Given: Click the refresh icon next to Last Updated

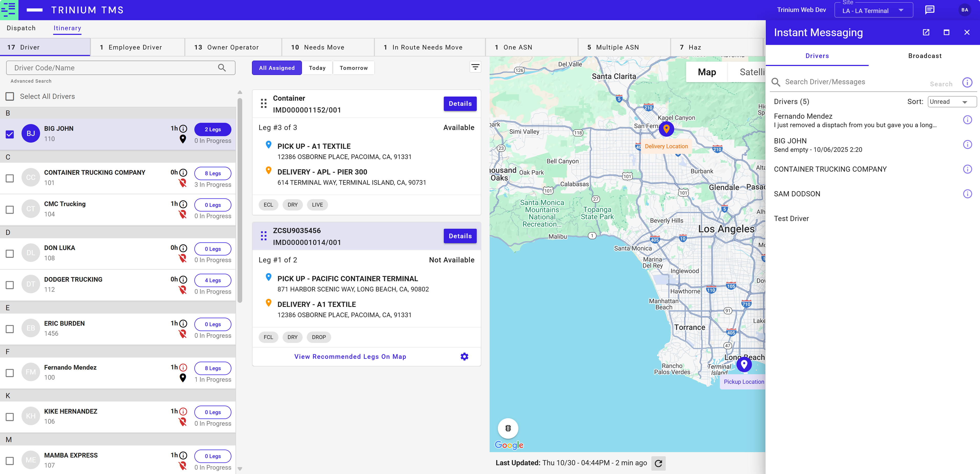Looking at the screenshot, I should [658, 463].
